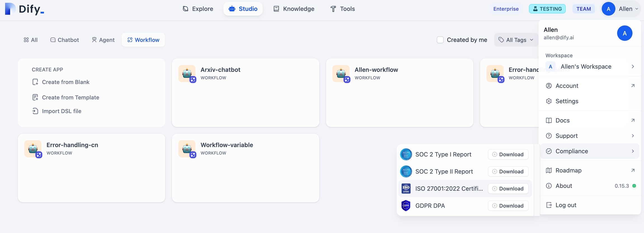Log out from the account menu
The width and height of the screenshot is (644, 233).
pos(566,205)
